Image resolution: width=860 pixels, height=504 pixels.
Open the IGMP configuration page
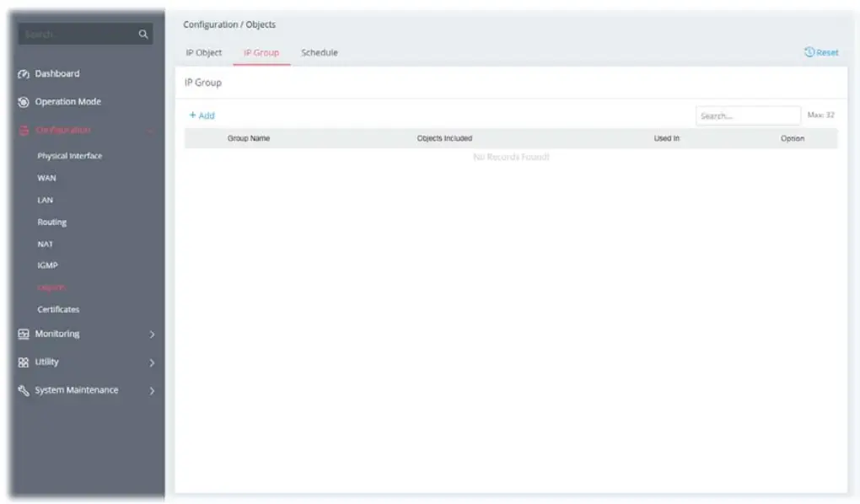pos(47,265)
